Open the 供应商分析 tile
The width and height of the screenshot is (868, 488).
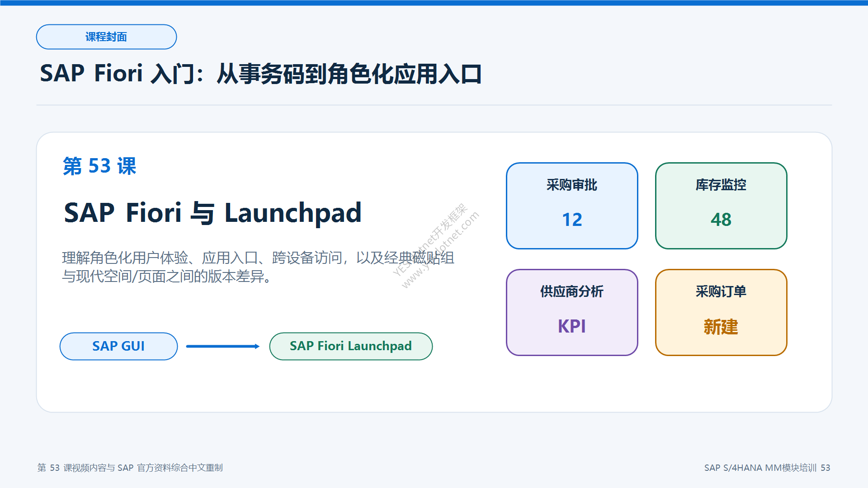coord(572,312)
